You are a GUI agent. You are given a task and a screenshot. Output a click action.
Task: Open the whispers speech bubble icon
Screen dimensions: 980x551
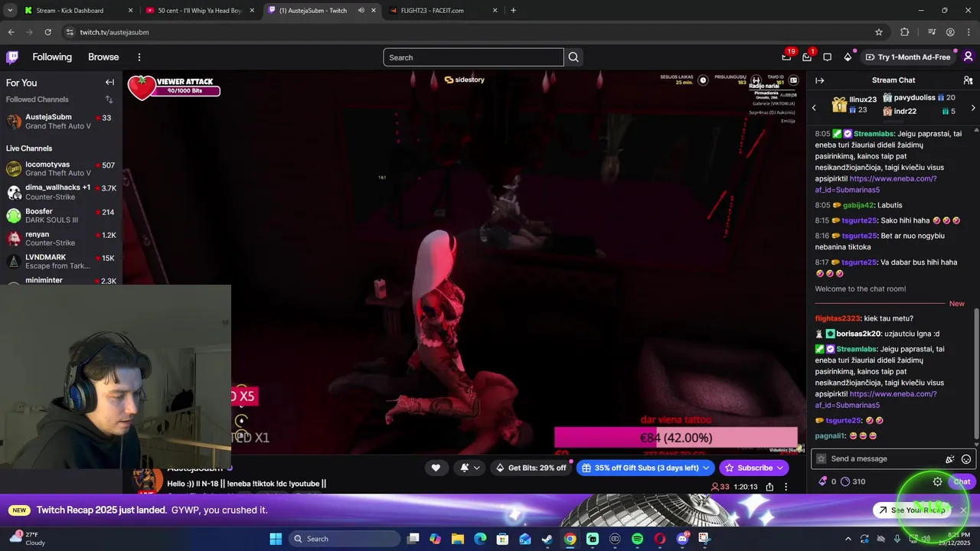tap(827, 57)
